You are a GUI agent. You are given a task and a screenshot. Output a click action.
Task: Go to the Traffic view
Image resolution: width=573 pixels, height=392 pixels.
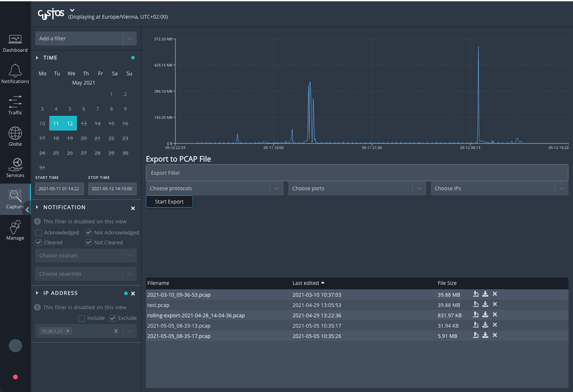[15, 105]
